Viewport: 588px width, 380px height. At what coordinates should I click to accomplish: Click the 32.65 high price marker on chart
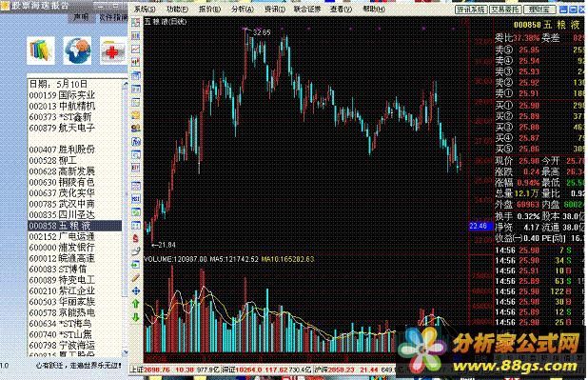(x=262, y=32)
